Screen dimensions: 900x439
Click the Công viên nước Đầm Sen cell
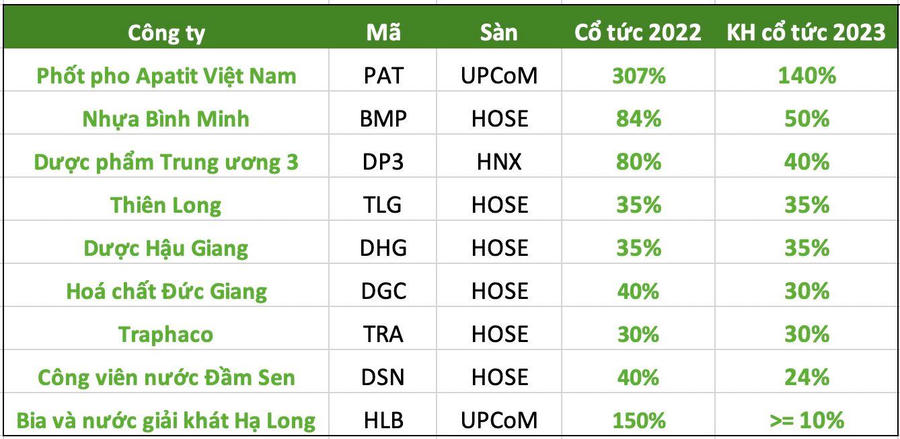[166, 377]
